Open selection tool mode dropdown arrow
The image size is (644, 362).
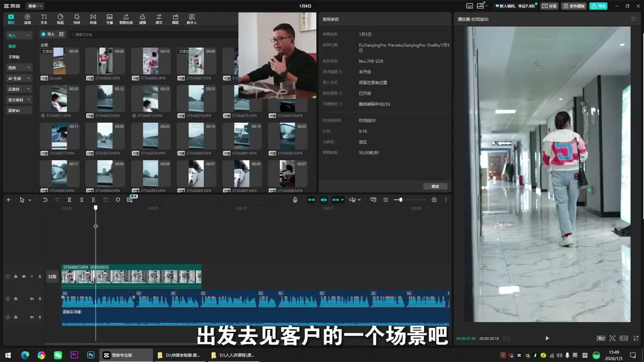tap(30, 200)
